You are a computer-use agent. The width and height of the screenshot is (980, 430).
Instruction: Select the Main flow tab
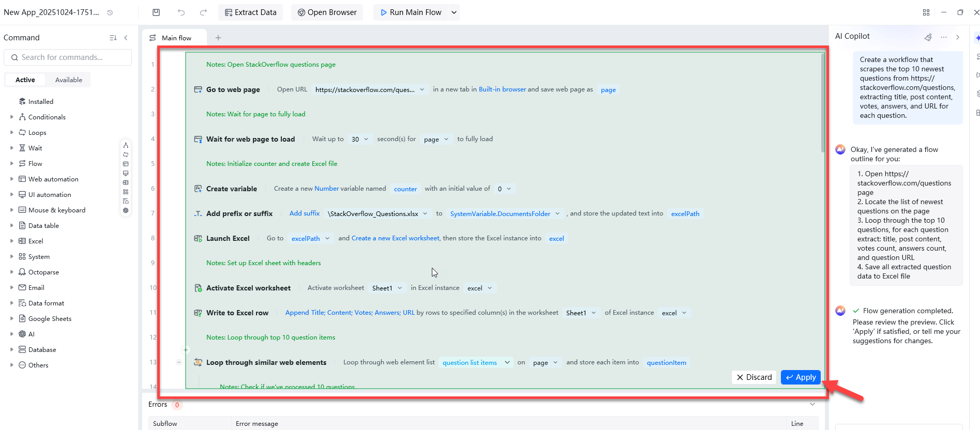coord(176,38)
